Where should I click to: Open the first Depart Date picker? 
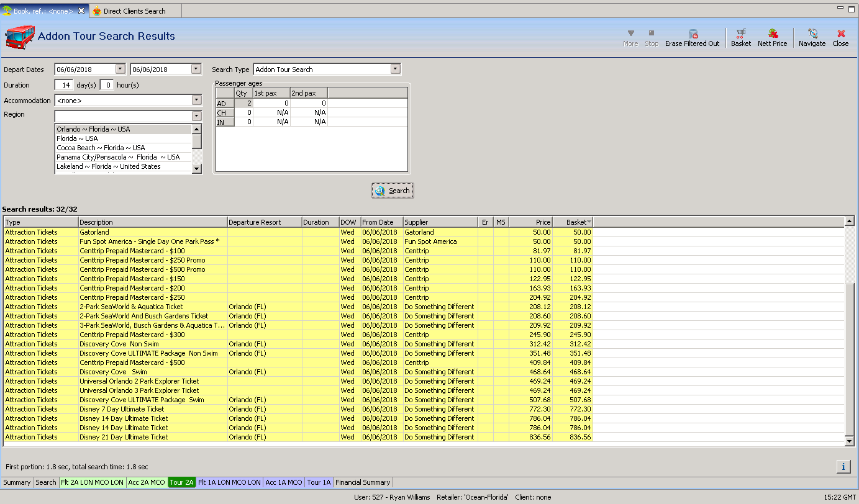point(120,70)
